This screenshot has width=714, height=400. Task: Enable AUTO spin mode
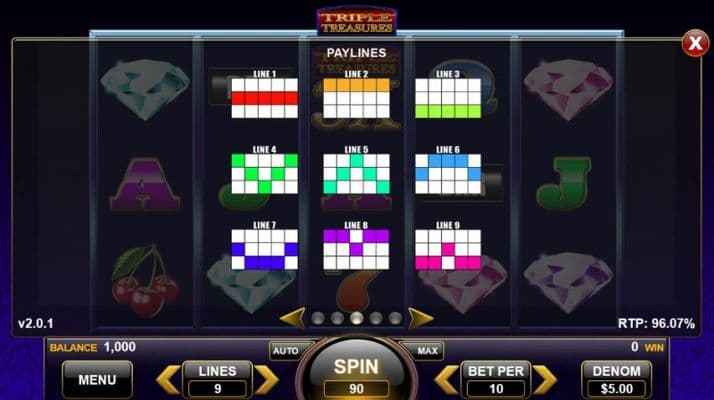[286, 351]
